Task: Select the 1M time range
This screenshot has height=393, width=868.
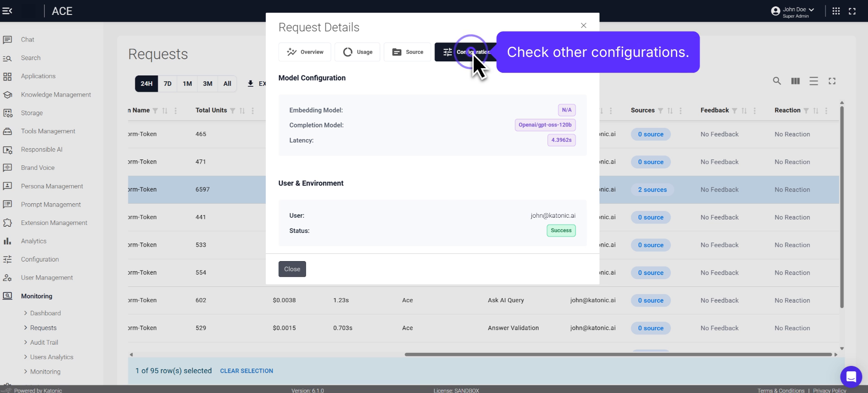Action: click(x=187, y=84)
